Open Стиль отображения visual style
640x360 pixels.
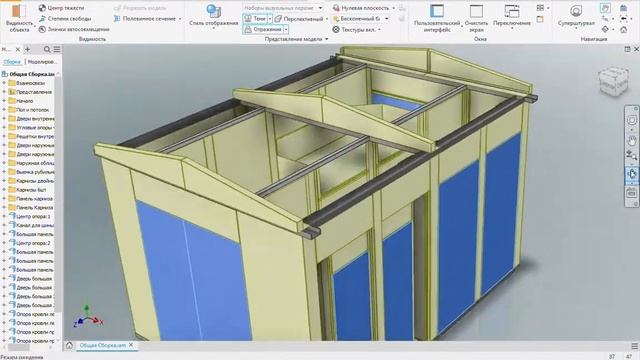point(213,16)
